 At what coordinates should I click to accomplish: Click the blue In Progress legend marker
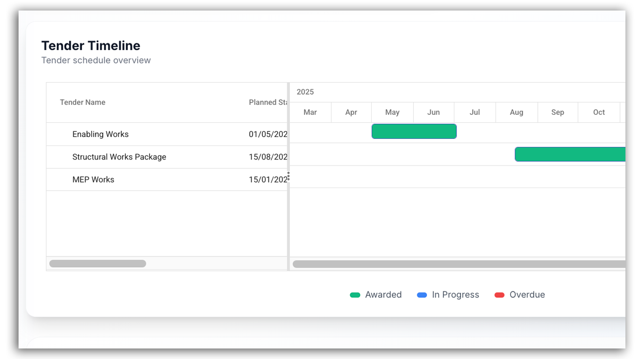[x=422, y=295]
